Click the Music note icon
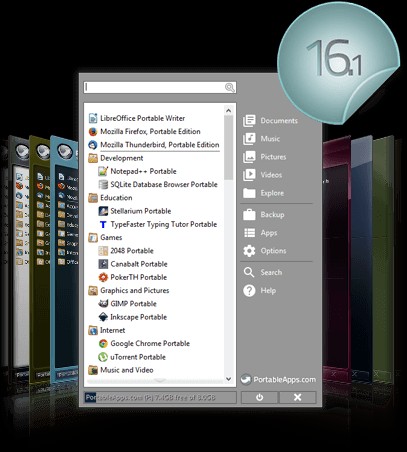407x452 pixels. [249, 139]
